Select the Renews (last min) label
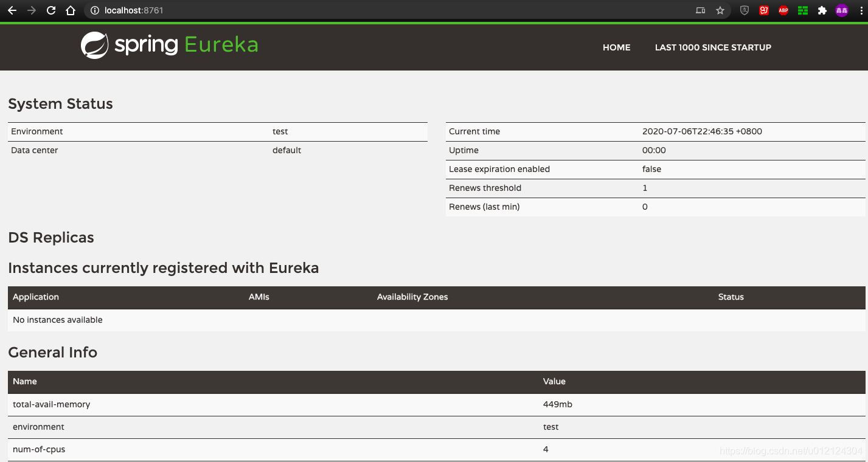This screenshot has width=868, height=462. coord(484,207)
